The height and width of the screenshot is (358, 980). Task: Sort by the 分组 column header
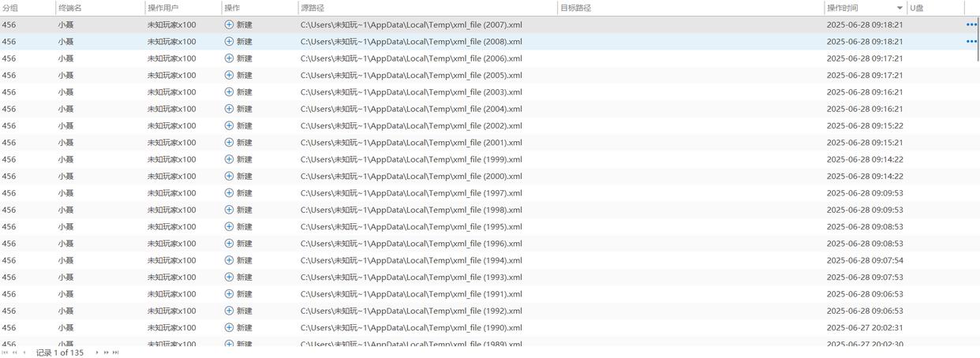(10, 8)
